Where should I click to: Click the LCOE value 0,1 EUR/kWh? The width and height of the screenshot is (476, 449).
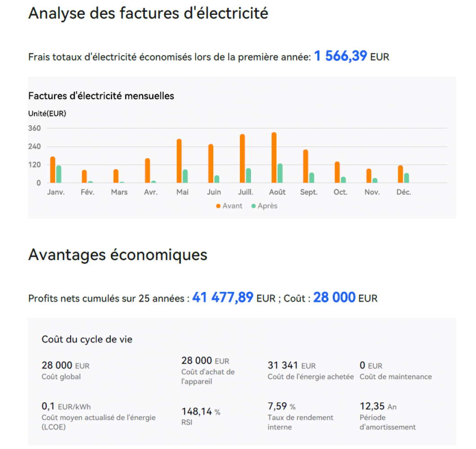tap(66, 407)
